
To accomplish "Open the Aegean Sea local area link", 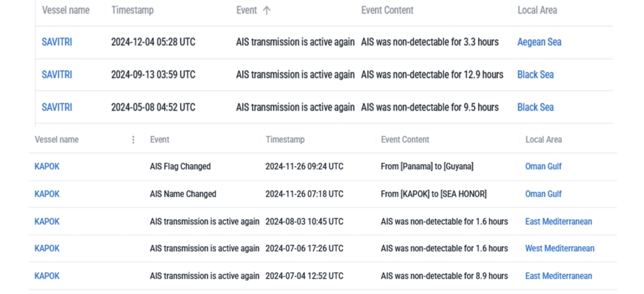I will (539, 42).
